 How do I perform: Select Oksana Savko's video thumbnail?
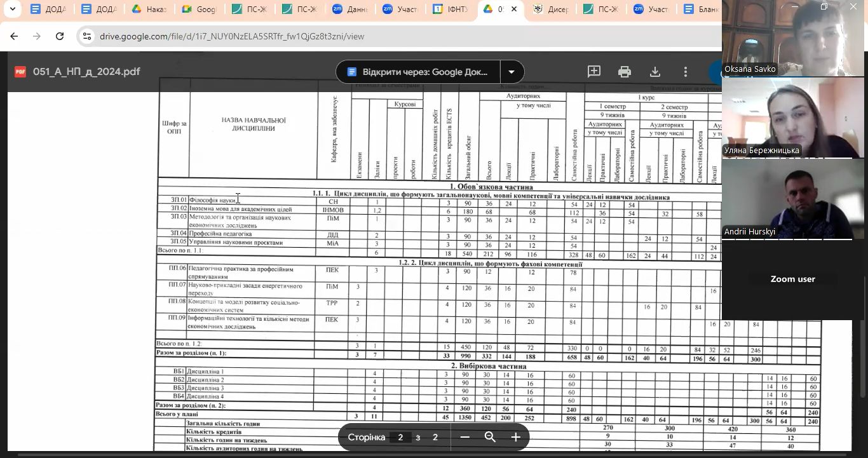(792, 38)
